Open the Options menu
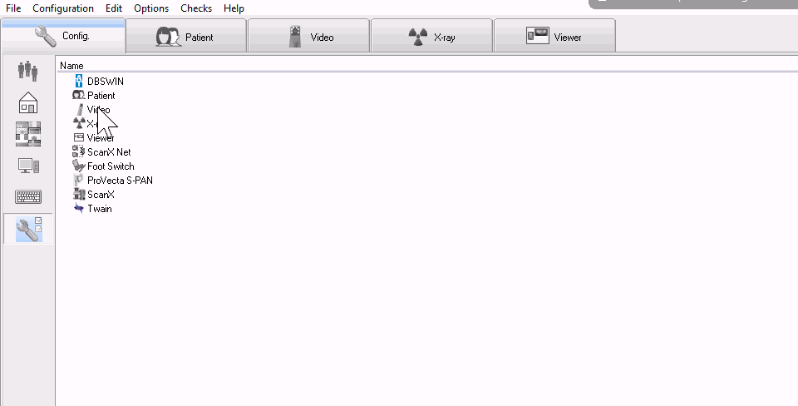Viewport: 798px width, 406px height. click(151, 8)
